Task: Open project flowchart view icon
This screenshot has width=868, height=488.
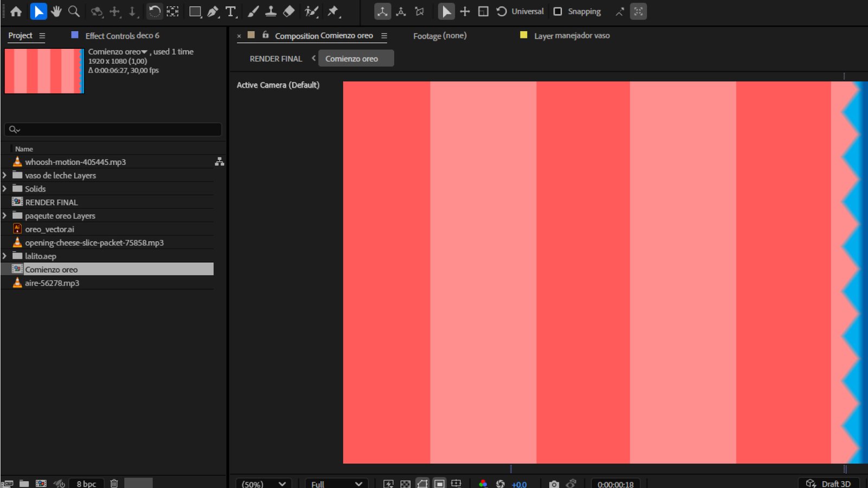Action: click(x=219, y=162)
